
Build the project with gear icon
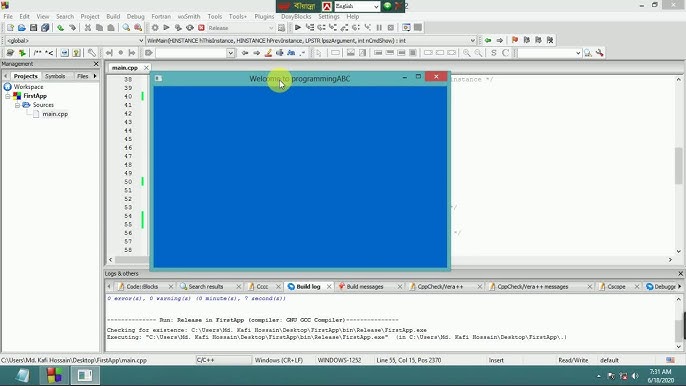pyautogui.click(x=155, y=28)
